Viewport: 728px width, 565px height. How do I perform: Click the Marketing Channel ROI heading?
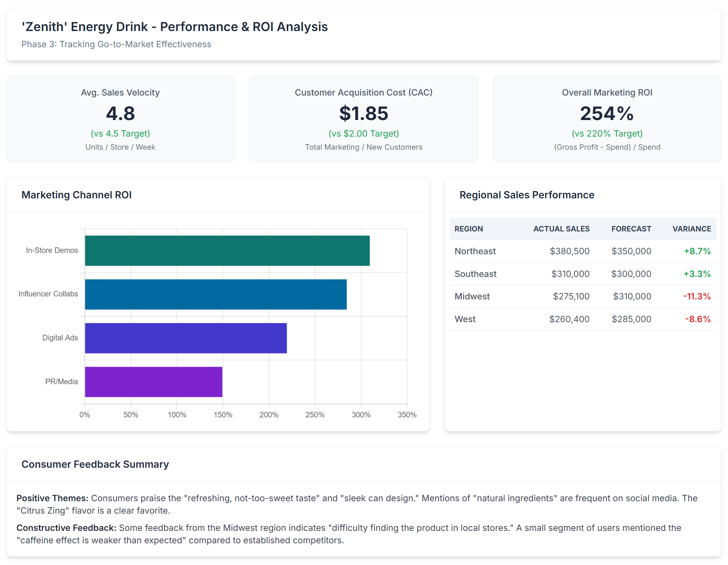pos(77,195)
